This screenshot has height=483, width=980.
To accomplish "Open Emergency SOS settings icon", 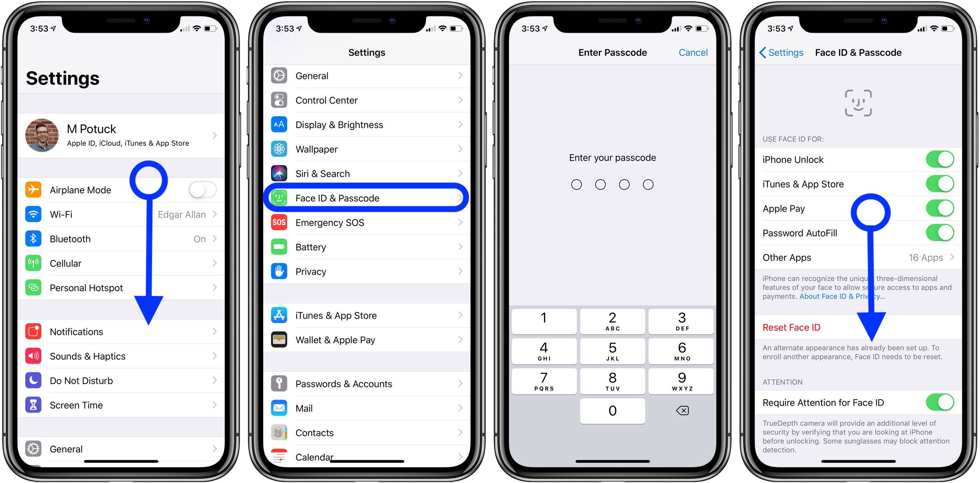I will click(280, 223).
